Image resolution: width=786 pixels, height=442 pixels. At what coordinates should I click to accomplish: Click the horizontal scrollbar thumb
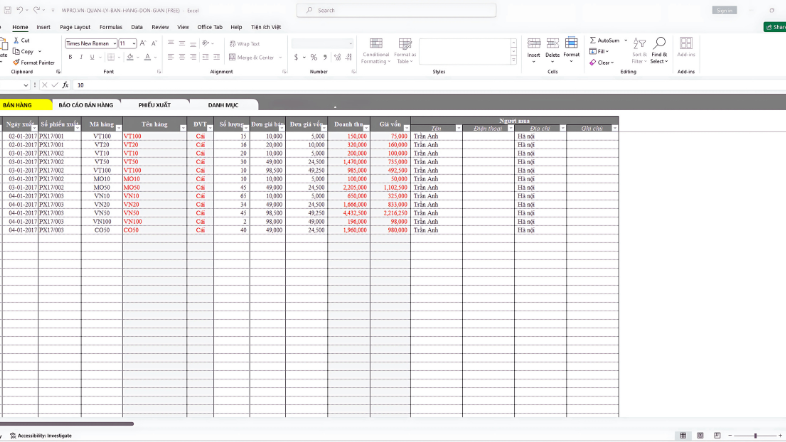[67, 424]
